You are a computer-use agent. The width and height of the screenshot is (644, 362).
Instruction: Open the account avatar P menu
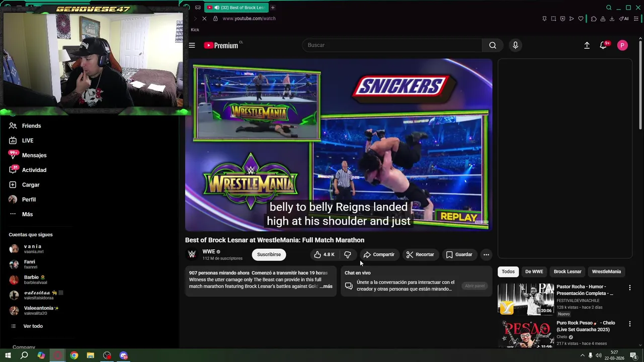tap(622, 45)
